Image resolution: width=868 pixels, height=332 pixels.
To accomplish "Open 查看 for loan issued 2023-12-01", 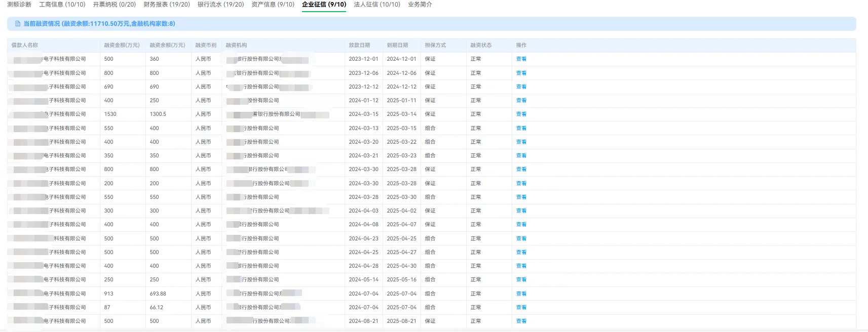I will tap(521, 59).
